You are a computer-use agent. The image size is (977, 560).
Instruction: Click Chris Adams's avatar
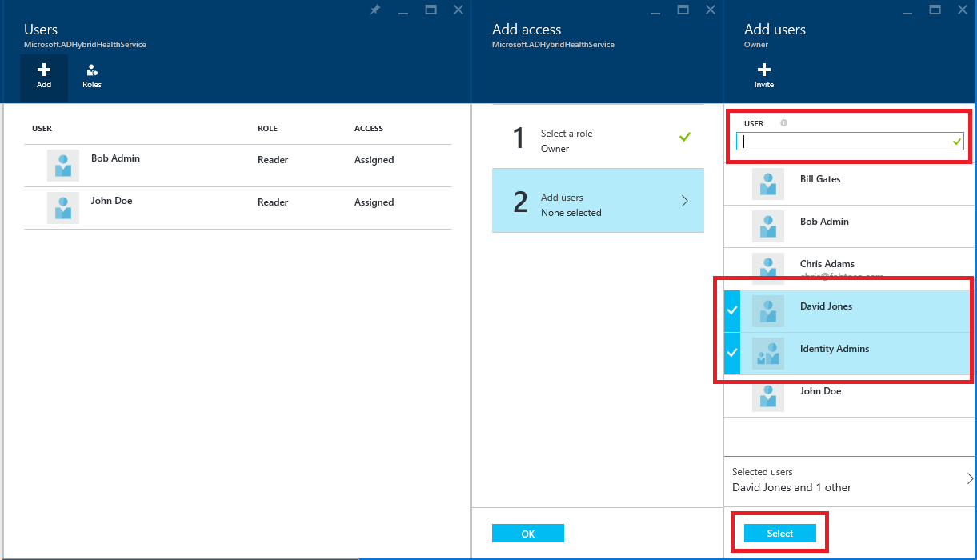tap(767, 268)
